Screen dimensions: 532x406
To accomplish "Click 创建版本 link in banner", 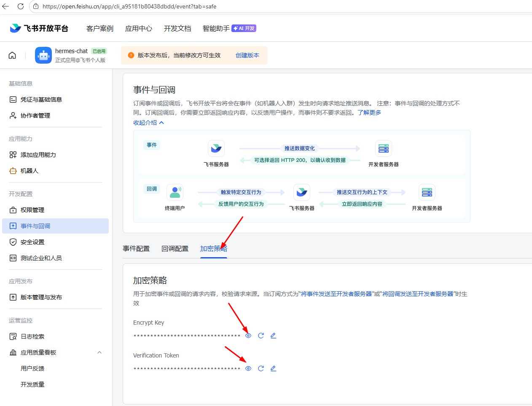I will [247, 55].
